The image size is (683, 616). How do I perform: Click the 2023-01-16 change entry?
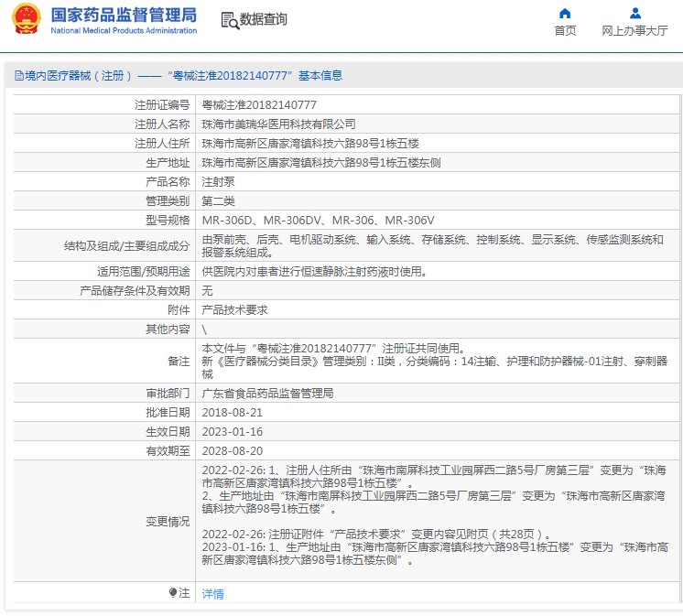click(x=435, y=554)
